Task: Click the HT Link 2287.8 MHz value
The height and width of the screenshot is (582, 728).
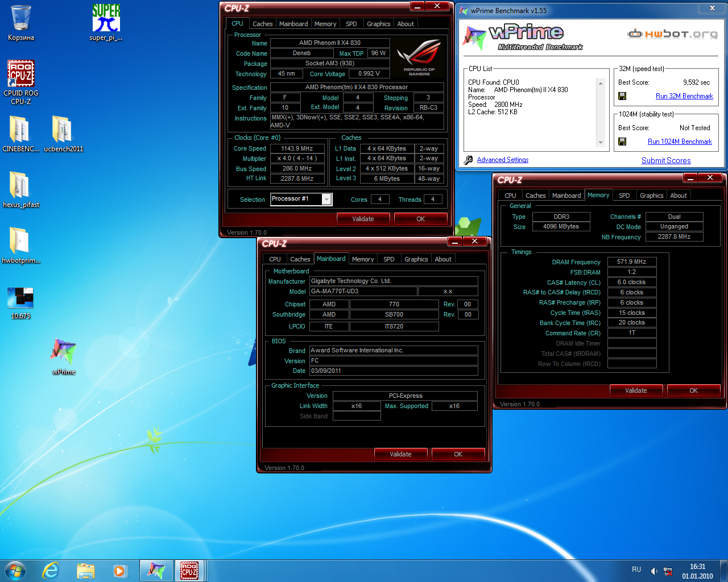Action: pyautogui.click(x=297, y=178)
